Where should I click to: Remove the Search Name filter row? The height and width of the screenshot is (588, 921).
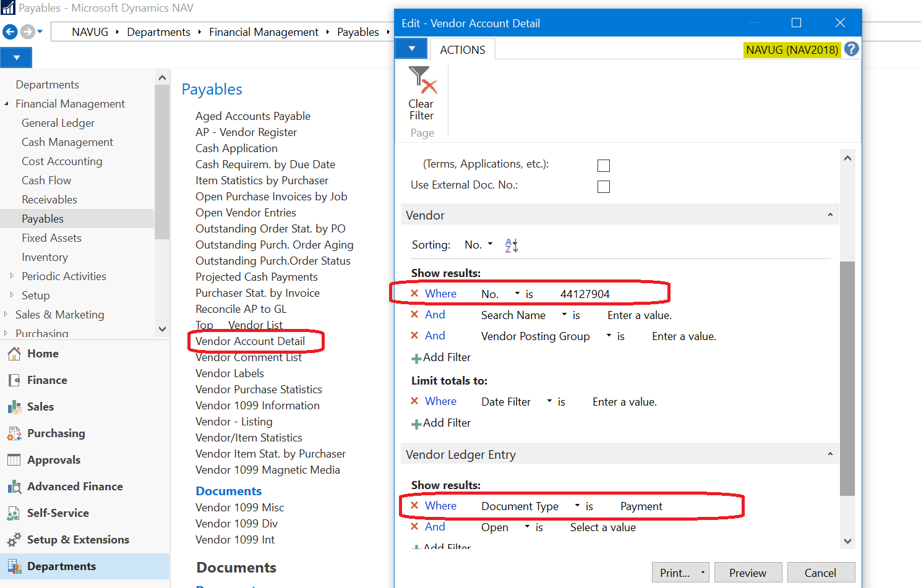(414, 315)
